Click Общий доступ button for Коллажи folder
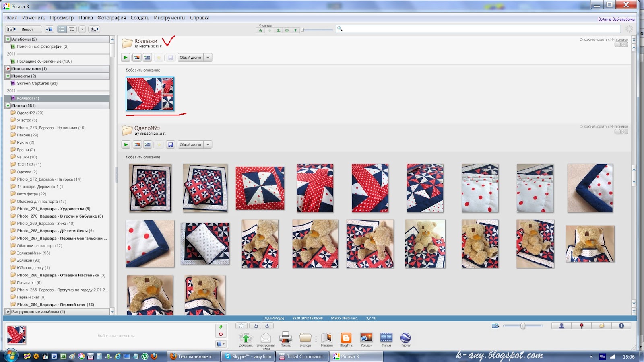The width and height of the screenshot is (644, 362). (190, 58)
